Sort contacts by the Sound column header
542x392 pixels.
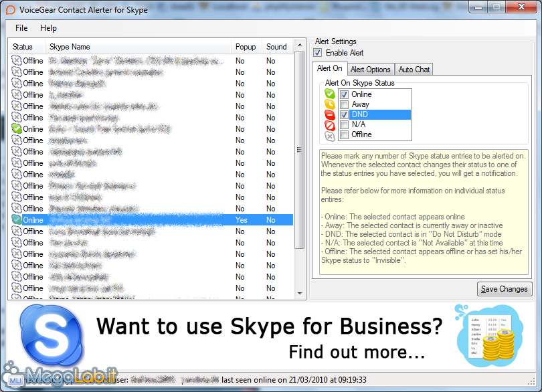[x=278, y=47]
